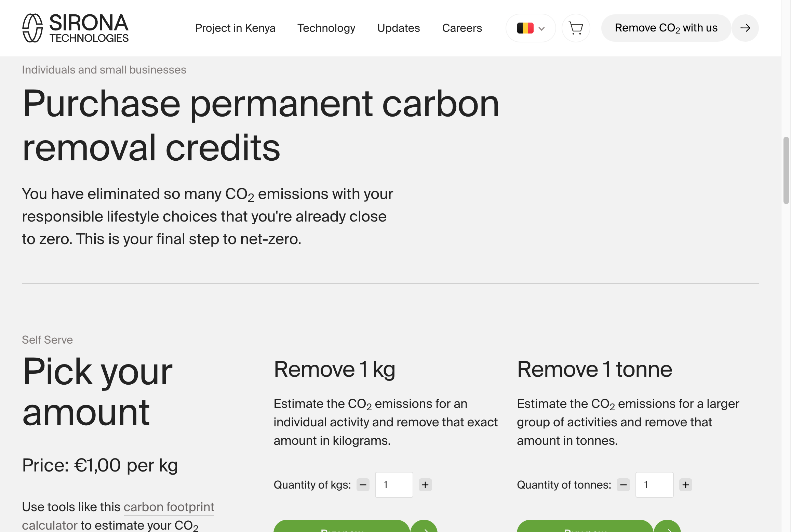This screenshot has height=532, width=791.
Task: Expand the language selector chevron
Action: pos(541,29)
